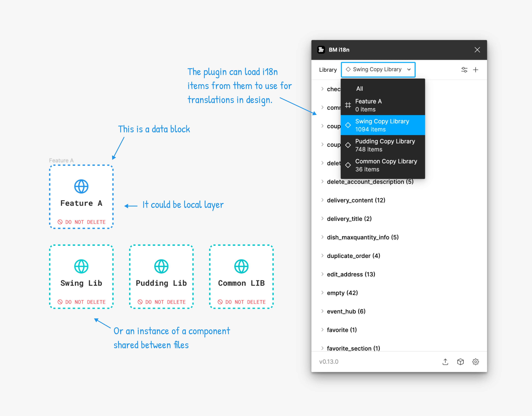The height and width of the screenshot is (416, 532).
Task: Click the Swing Lib data block
Action: [x=81, y=277]
